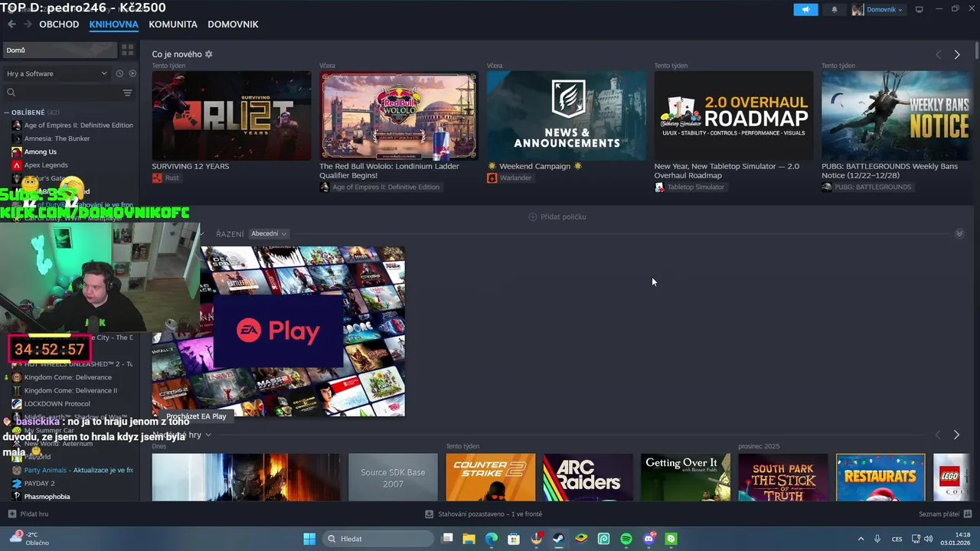Viewport: 980px width, 551px height.
Task: Open Weekend Campaign Warlander news
Action: pos(567,116)
